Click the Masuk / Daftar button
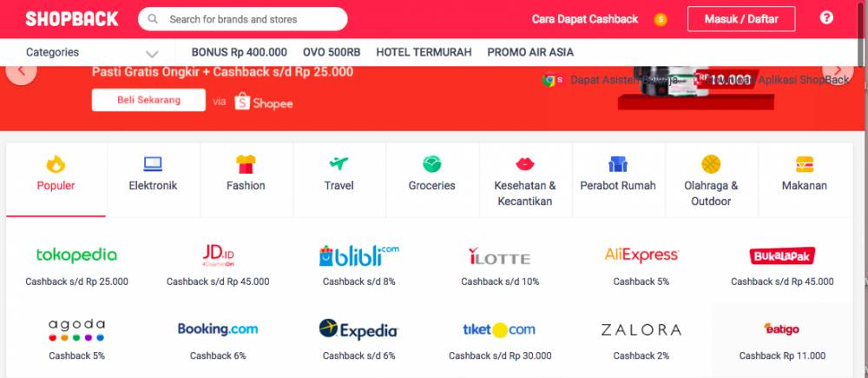Image resolution: width=868 pixels, height=378 pixels. [x=741, y=19]
